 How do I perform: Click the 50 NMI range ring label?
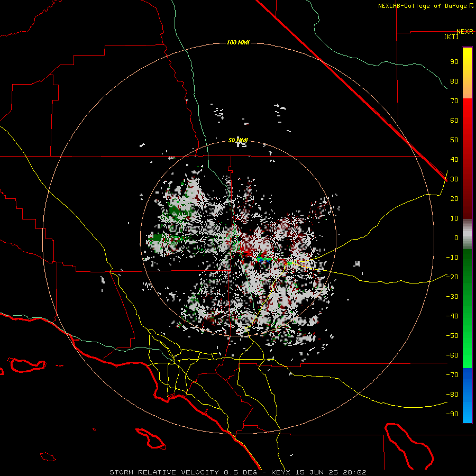(x=238, y=140)
